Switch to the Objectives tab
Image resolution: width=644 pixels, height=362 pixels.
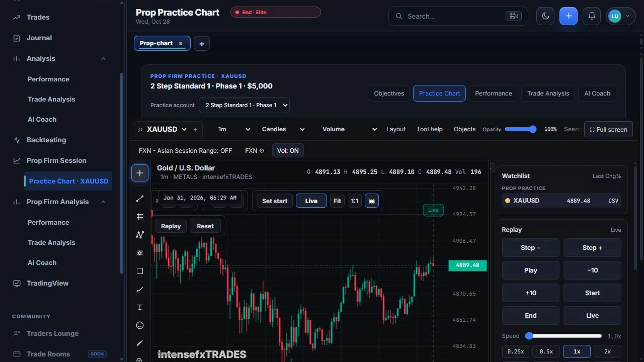point(389,94)
